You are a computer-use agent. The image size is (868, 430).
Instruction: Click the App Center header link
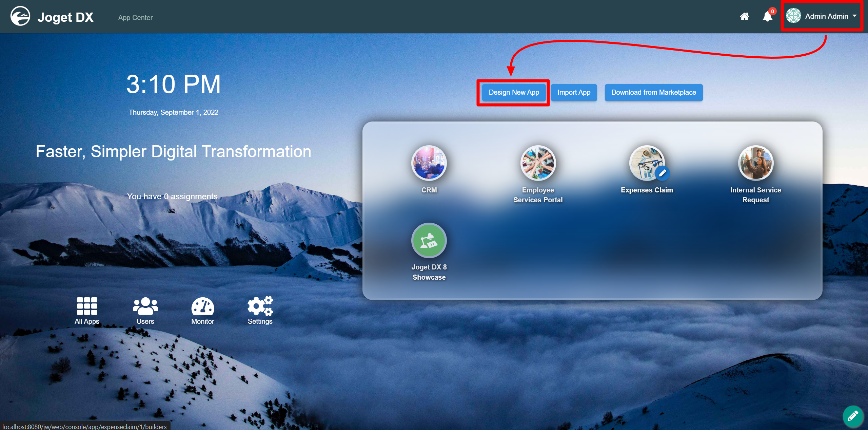(x=135, y=18)
